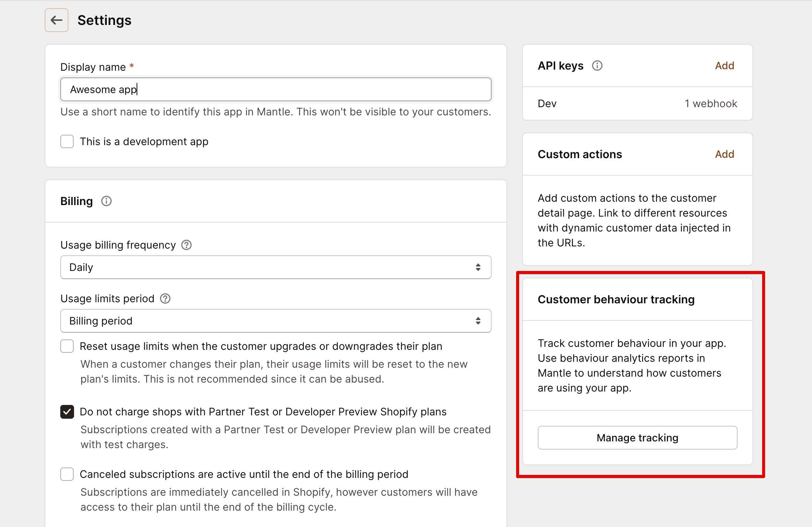Open the API keys info tooltip icon
Viewport: 812px width, 527px height.
[597, 66]
